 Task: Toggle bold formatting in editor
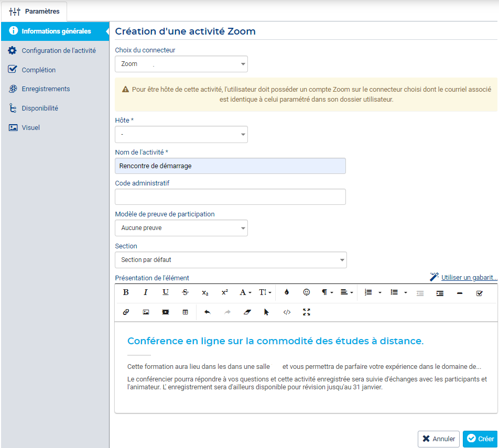(x=126, y=292)
